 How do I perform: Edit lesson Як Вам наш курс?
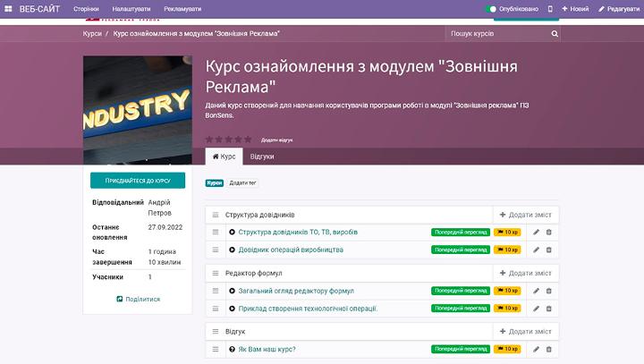(536, 349)
